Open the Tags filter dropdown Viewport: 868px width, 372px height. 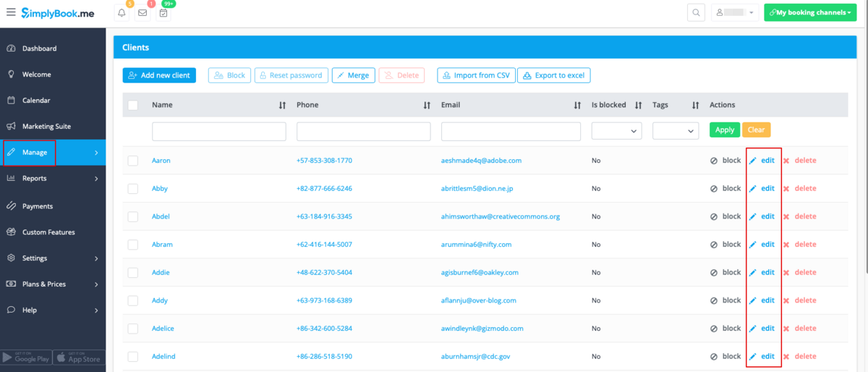coord(676,130)
